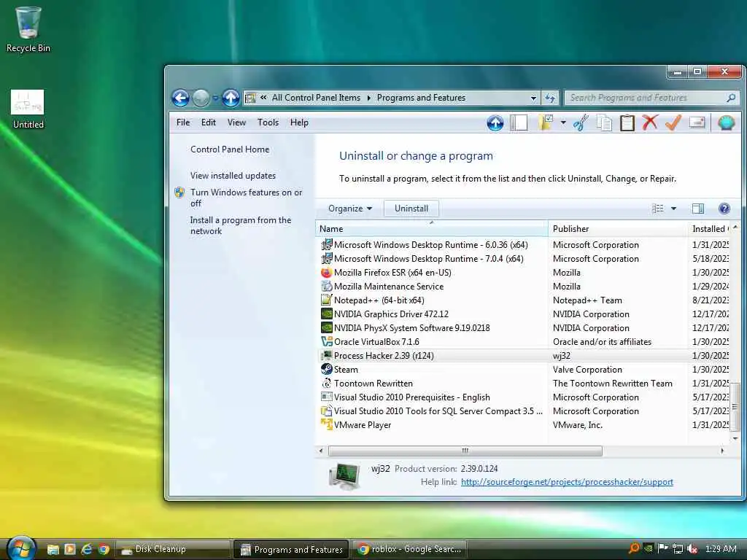Click All Control Panel Items breadcrumb
The height and width of the screenshot is (560, 747).
coord(317,98)
